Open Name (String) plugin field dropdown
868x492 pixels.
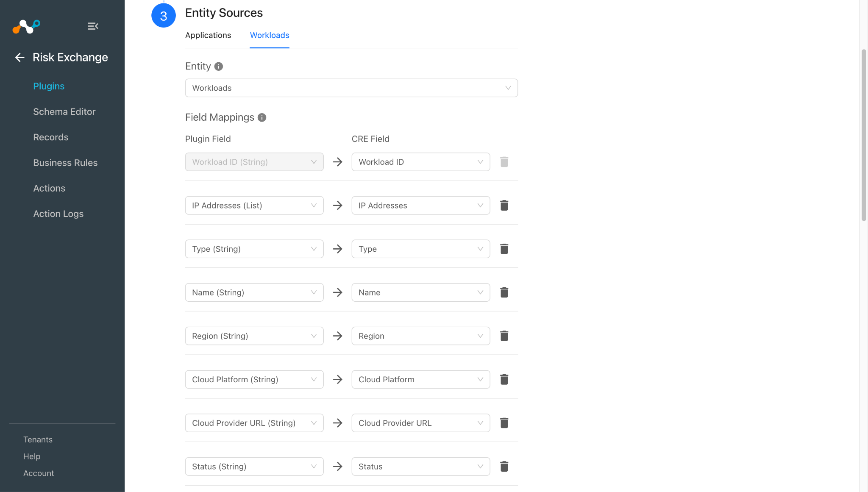pyautogui.click(x=254, y=292)
